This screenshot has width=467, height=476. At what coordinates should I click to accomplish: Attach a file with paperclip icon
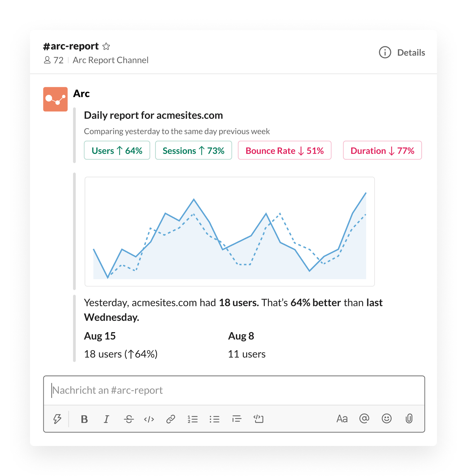click(x=409, y=418)
